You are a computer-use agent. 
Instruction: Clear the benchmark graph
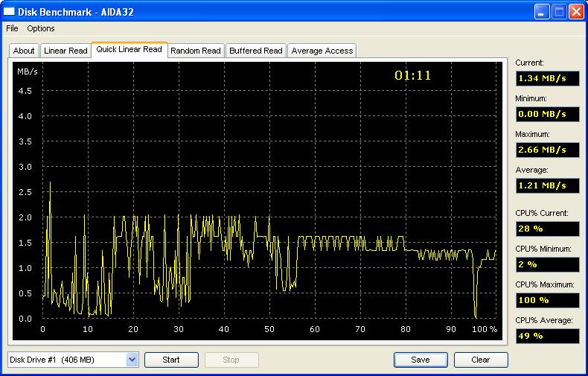tap(481, 360)
